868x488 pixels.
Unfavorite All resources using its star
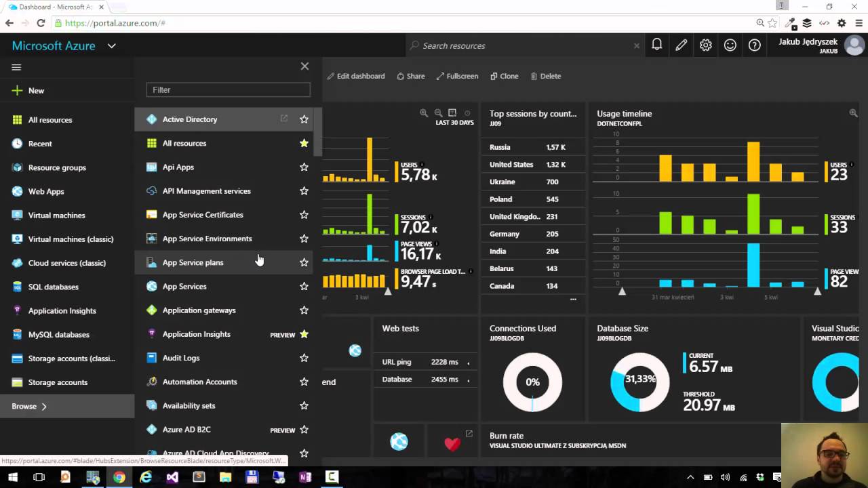tap(304, 143)
